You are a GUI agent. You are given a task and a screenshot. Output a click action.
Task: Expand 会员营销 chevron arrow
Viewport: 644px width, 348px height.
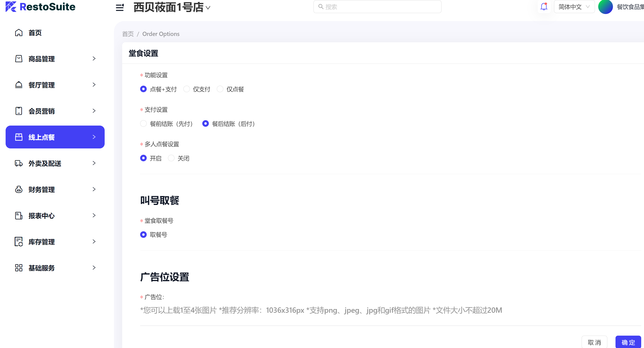click(94, 111)
